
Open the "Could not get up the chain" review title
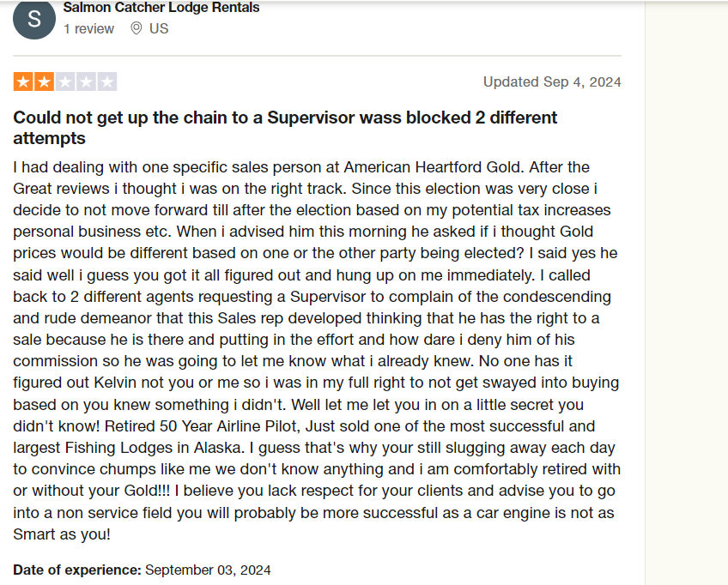point(285,128)
